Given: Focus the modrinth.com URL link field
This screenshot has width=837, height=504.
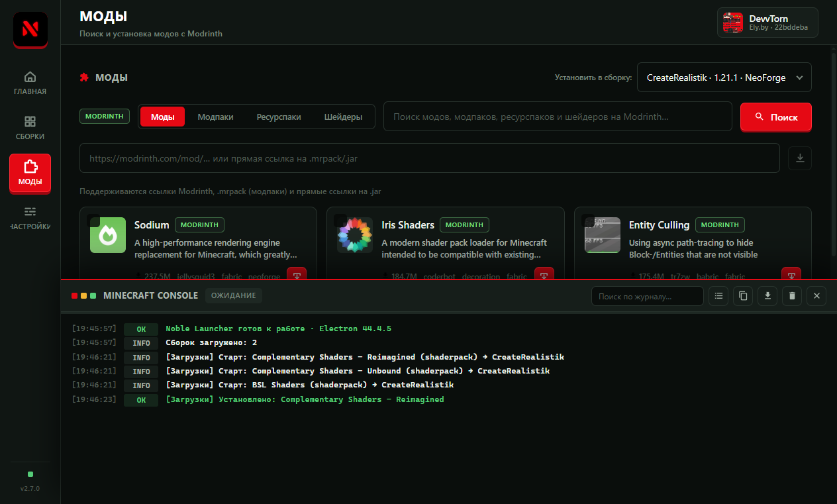Looking at the screenshot, I should tap(430, 158).
